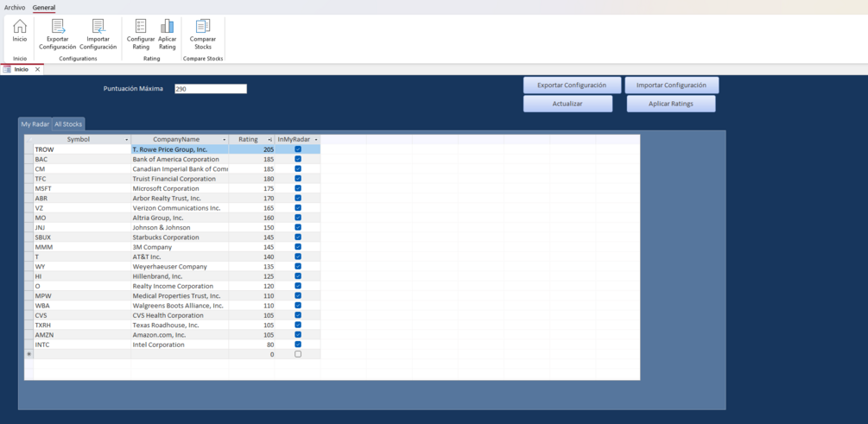Click the select-all corner of the datasheet
868x424 pixels.
point(29,140)
